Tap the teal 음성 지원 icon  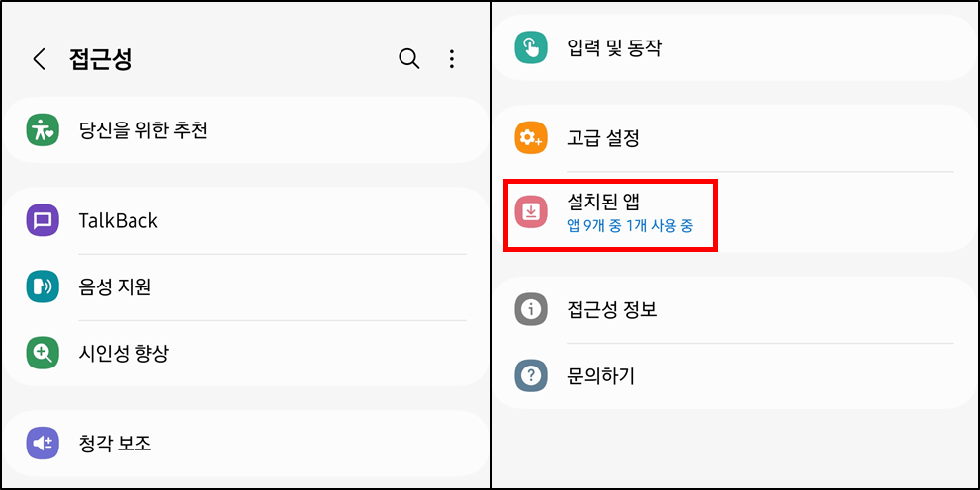tap(43, 286)
